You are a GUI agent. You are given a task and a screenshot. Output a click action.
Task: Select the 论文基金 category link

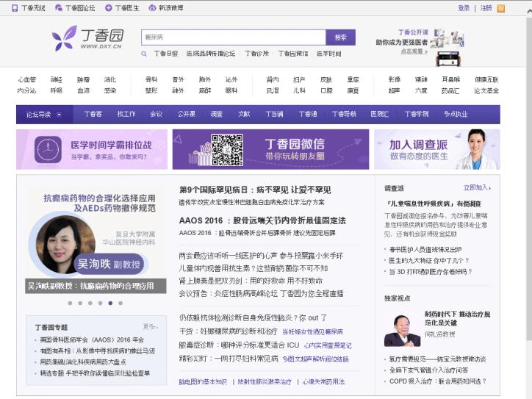(486, 90)
